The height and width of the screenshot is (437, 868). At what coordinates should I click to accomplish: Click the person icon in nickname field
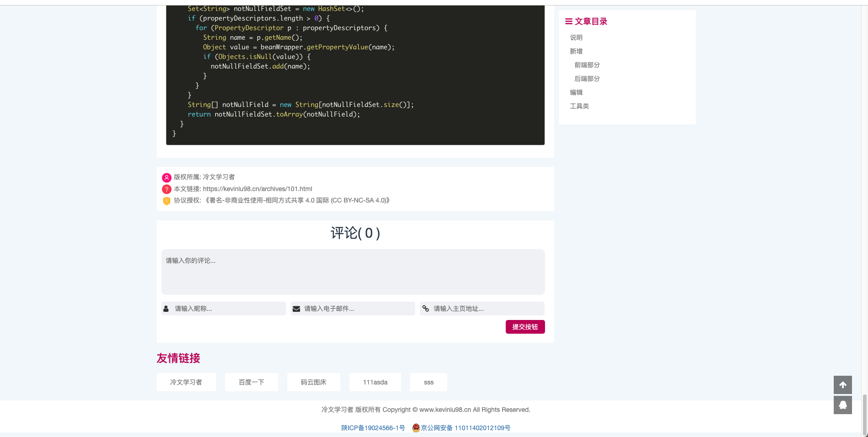pos(166,309)
